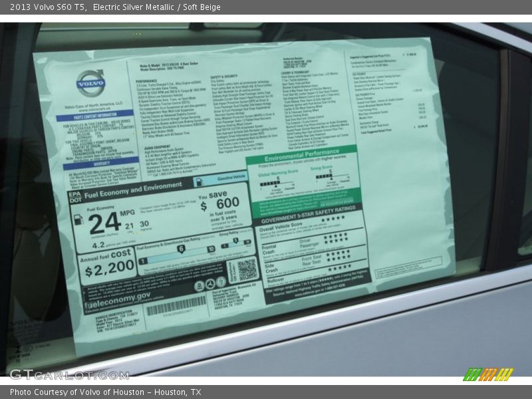Screen dimensions: 532x399
Task: Click the barcode at the sticker bottom
Action: [x=176, y=305]
